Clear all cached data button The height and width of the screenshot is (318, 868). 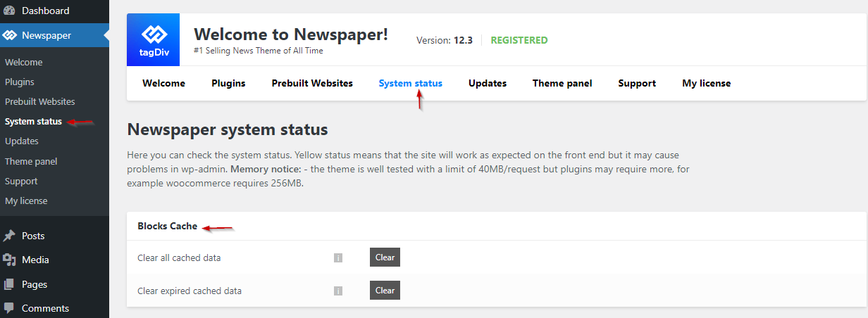click(385, 257)
